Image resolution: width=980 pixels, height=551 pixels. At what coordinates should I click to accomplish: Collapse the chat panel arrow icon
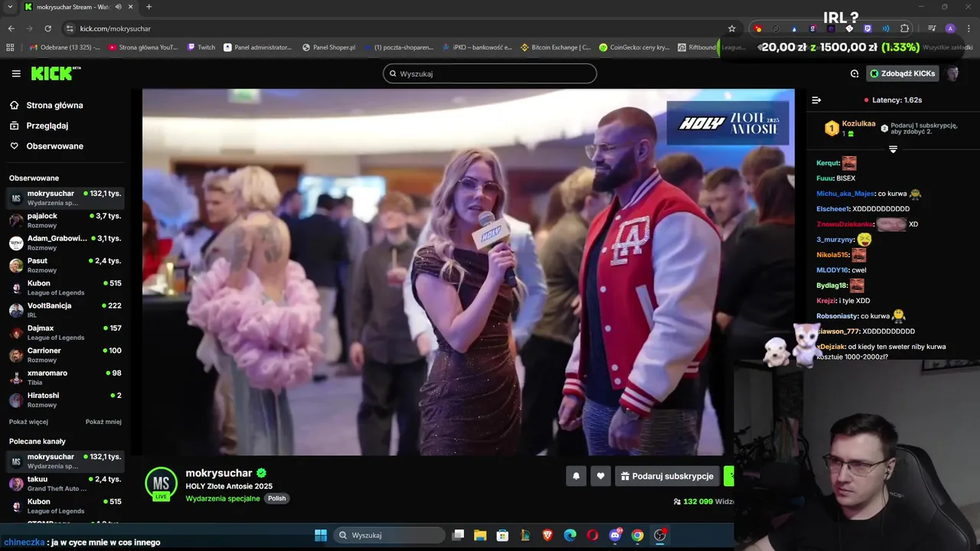pos(816,100)
